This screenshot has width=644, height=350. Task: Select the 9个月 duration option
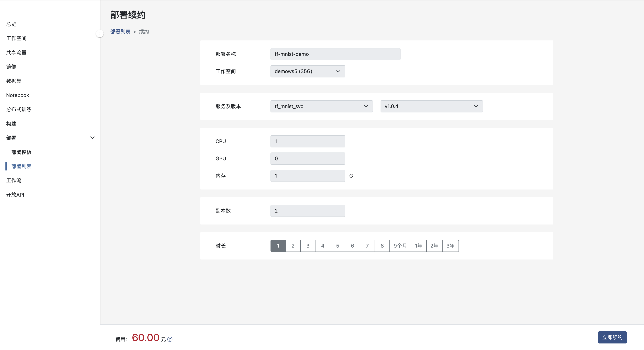(x=400, y=246)
